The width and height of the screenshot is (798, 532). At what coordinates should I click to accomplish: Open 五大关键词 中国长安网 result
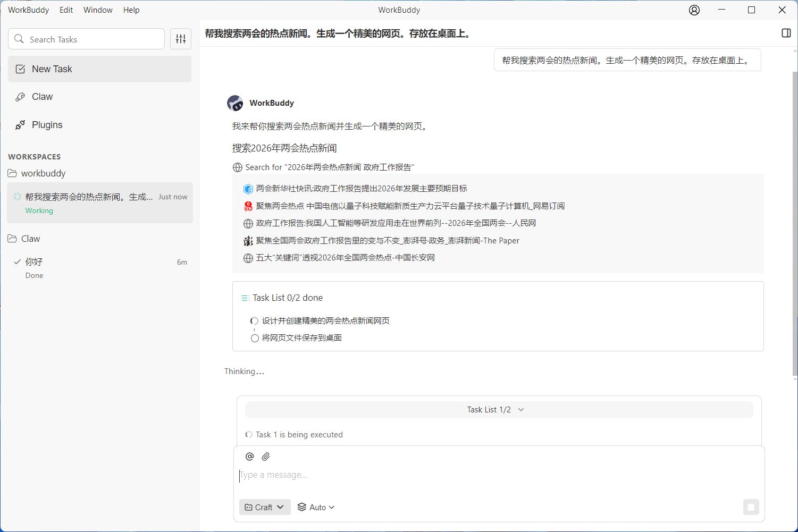click(346, 258)
